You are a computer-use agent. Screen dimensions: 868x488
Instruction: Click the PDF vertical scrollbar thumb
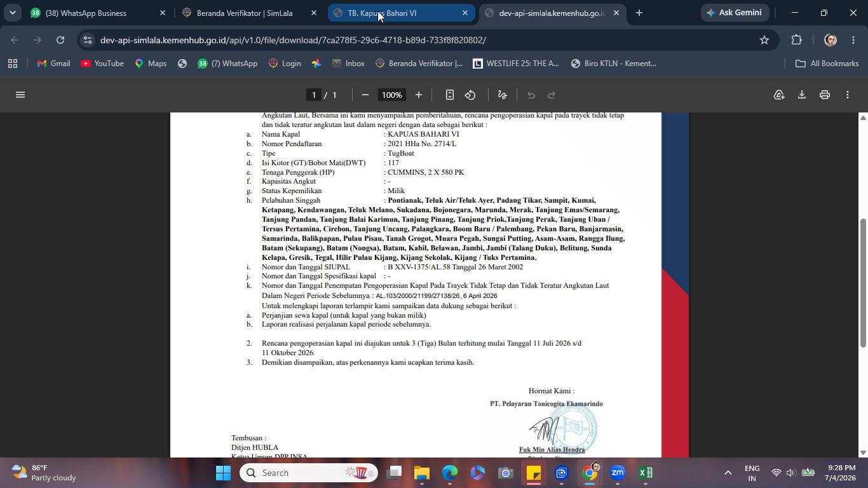[863, 283]
